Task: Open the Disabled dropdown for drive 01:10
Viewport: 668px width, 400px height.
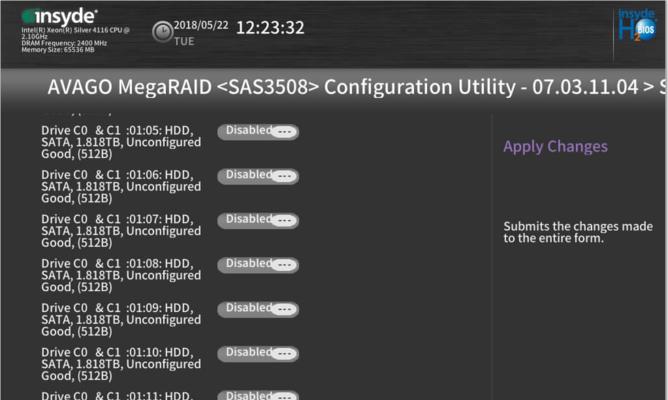Action: (x=258, y=353)
